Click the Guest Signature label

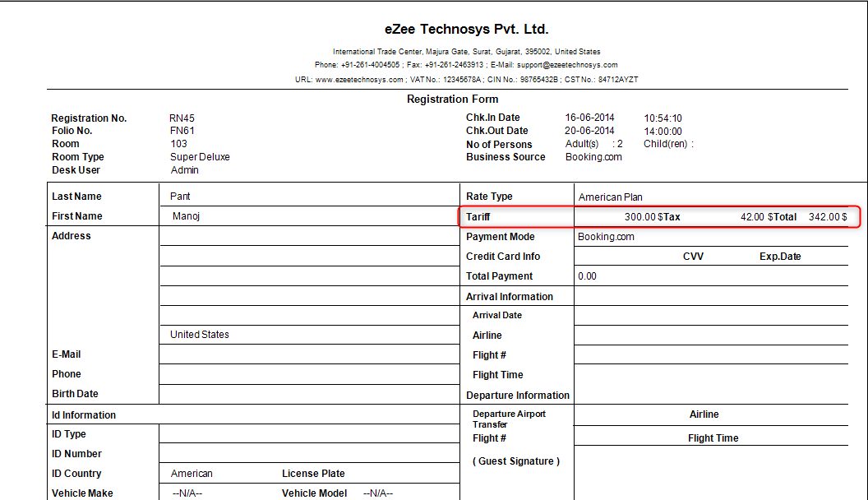click(516, 461)
